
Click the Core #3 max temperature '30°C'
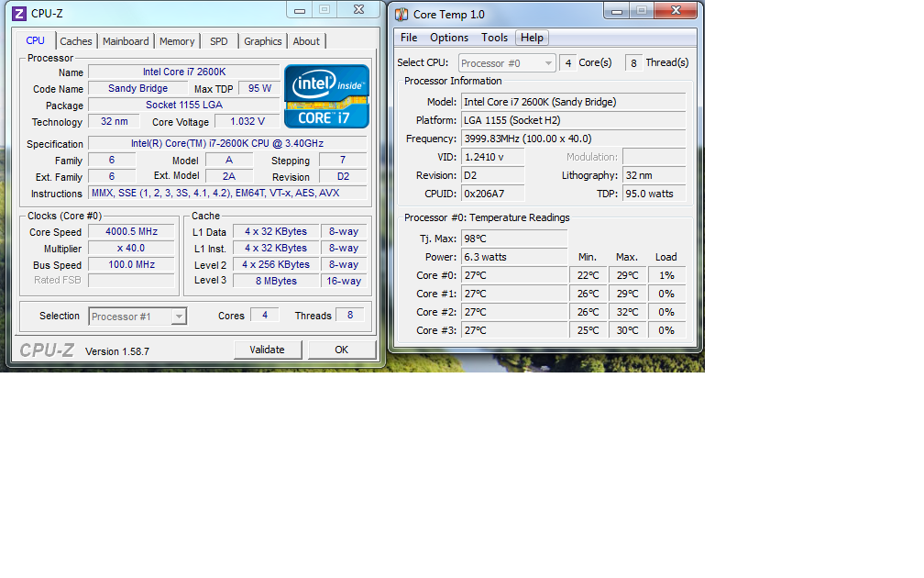pos(627,330)
